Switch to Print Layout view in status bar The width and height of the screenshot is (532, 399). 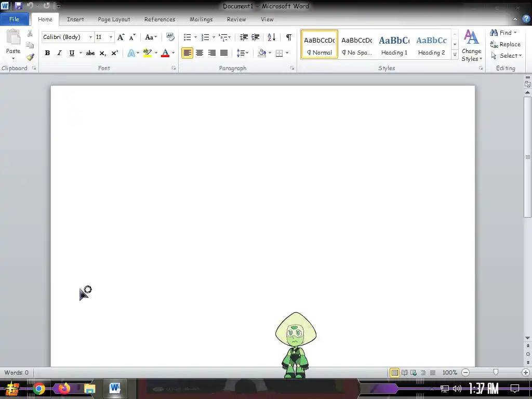pyautogui.click(x=394, y=373)
